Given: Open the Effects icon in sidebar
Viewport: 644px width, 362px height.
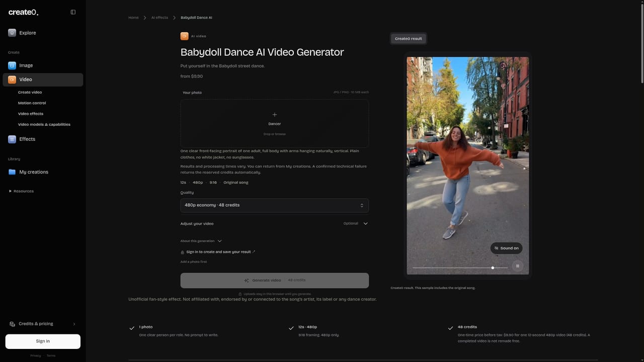Looking at the screenshot, I should coord(12,139).
